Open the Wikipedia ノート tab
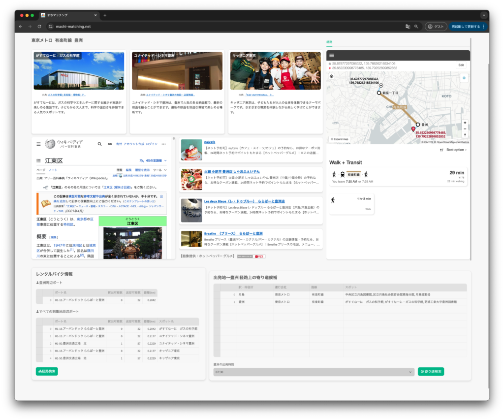This screenshot has height=420, width=504. click(x=53, y=170)
